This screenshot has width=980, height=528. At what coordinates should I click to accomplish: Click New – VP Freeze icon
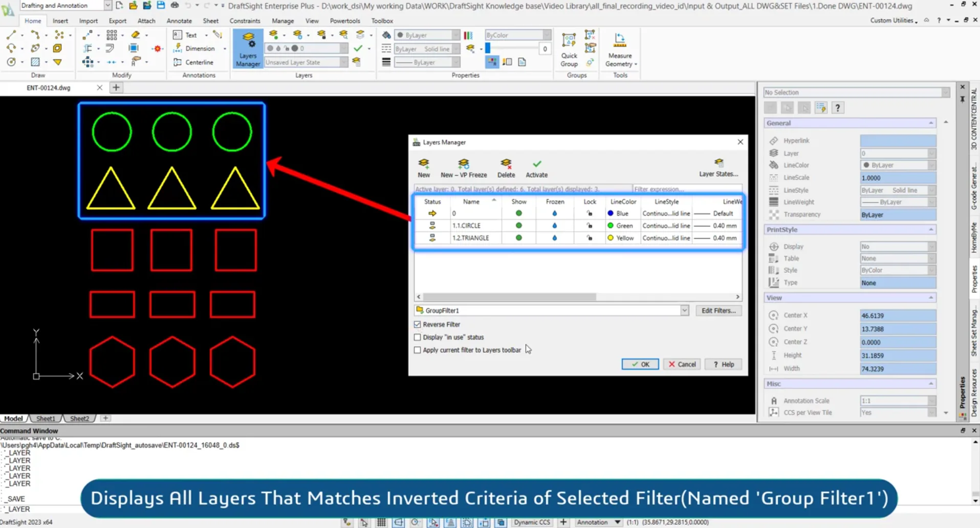click(464, 167)
